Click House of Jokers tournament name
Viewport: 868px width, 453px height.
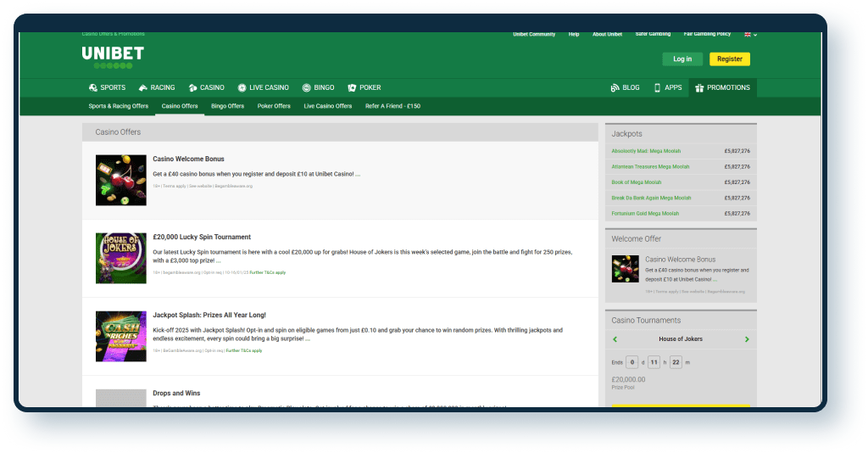pos(681,339)
